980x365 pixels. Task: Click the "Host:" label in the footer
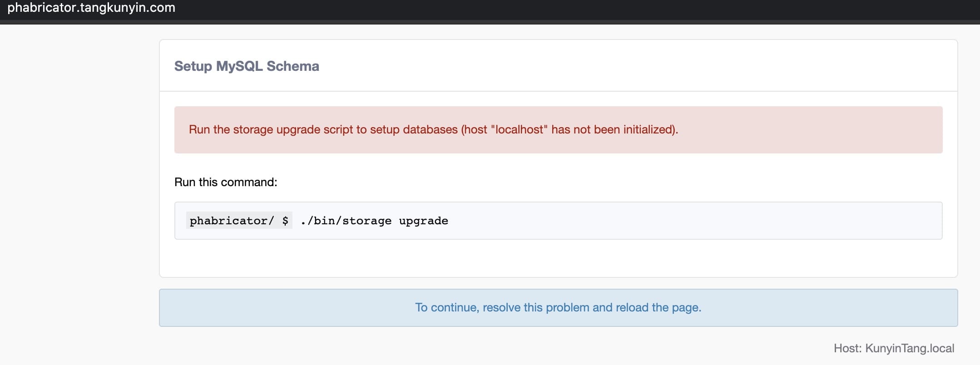pyautogui.click(x=847, y=348)
